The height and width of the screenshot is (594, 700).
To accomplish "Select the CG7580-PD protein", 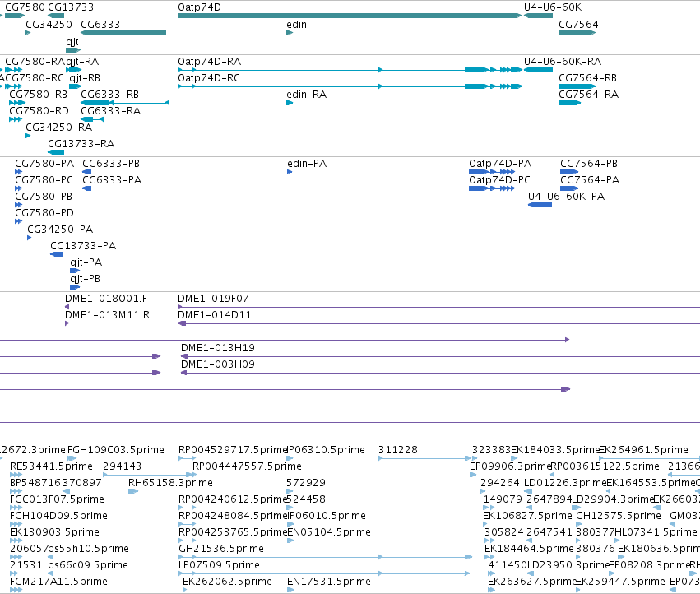I will [18, 221].
